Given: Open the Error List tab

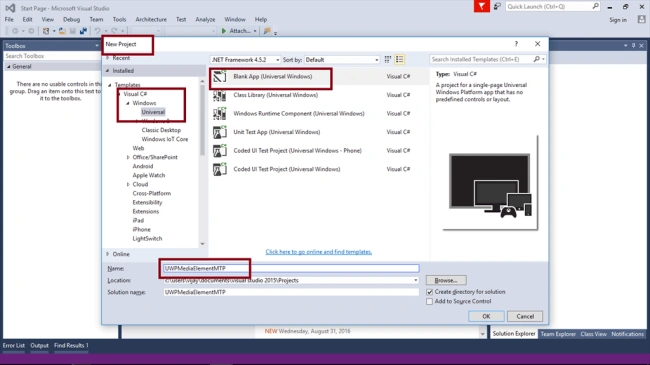Looking at the screenshot, I should point(14,346).
